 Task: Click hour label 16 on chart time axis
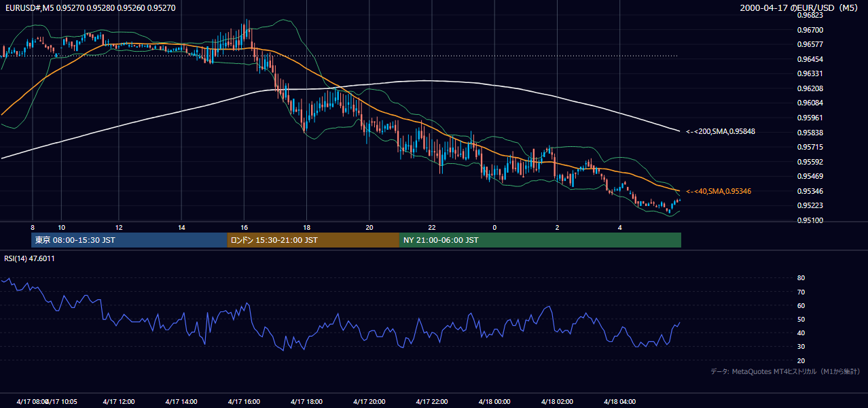coord(244,227)
